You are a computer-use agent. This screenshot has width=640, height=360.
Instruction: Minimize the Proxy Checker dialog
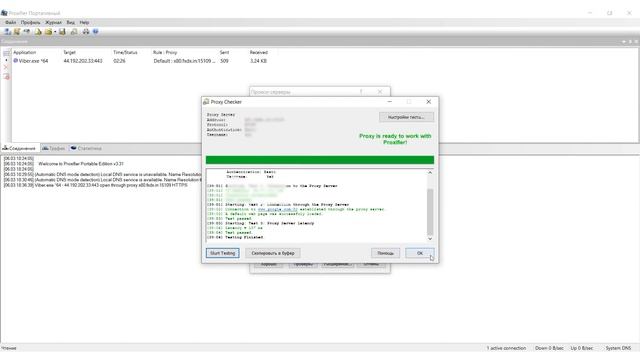(x=389, y=102)
